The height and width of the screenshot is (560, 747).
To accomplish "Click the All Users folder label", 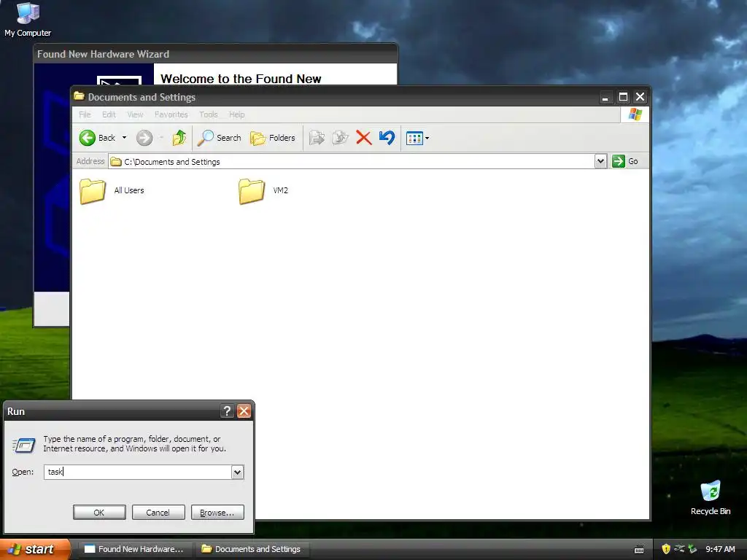I will [x=129, y=190].
